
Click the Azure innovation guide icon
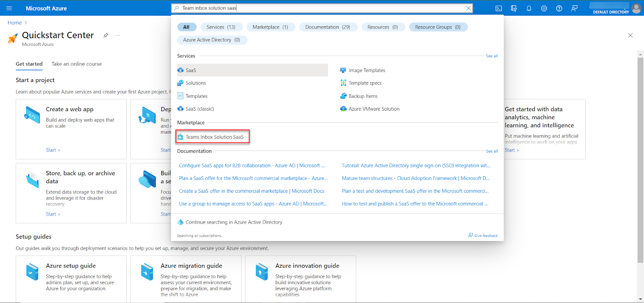coord(262,272)
